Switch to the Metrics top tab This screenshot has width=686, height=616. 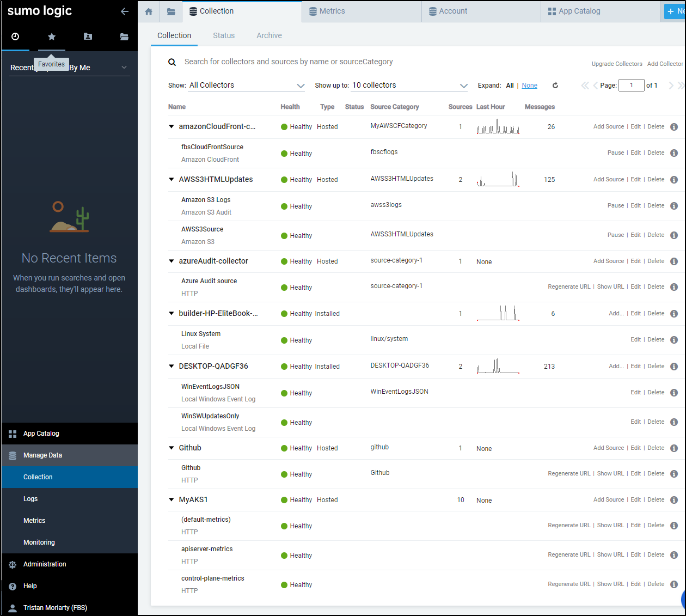362,11
